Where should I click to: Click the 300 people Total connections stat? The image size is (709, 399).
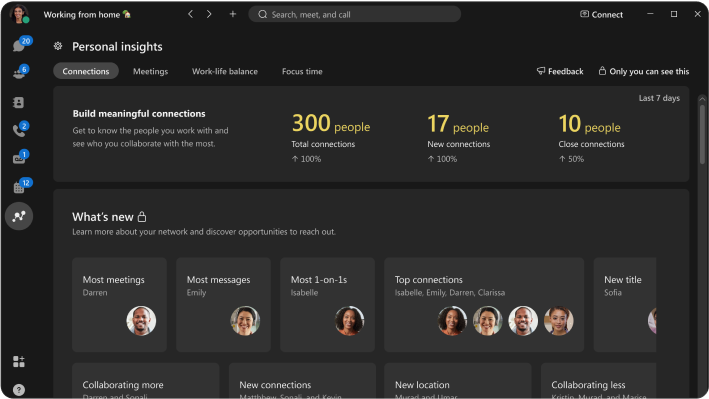click(331, 138)
